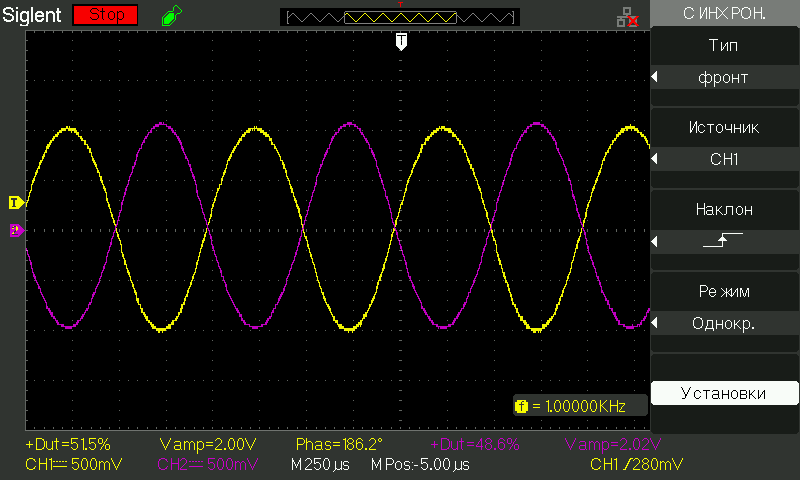Click the CH1 280mV trigger level readout

[636, 465]
